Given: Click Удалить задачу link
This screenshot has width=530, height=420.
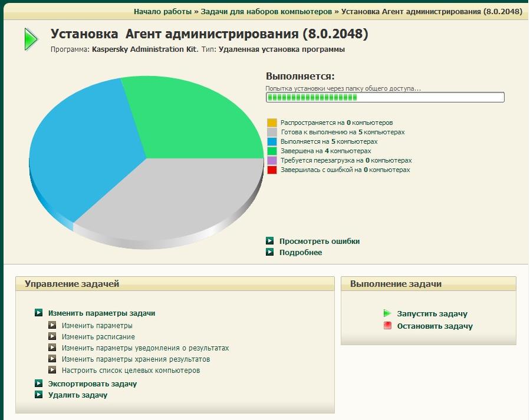Looking at the screenshot, I should (x=78, y=395).
